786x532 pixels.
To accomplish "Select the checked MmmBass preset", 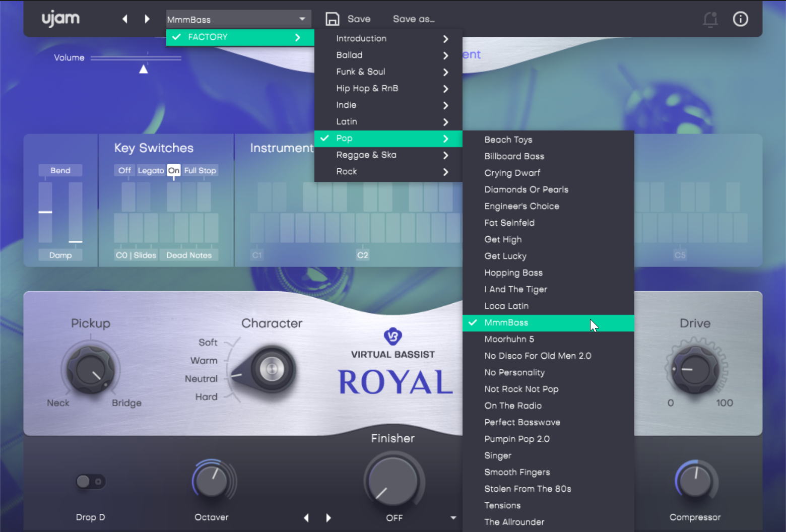I will tap(548, 323).
